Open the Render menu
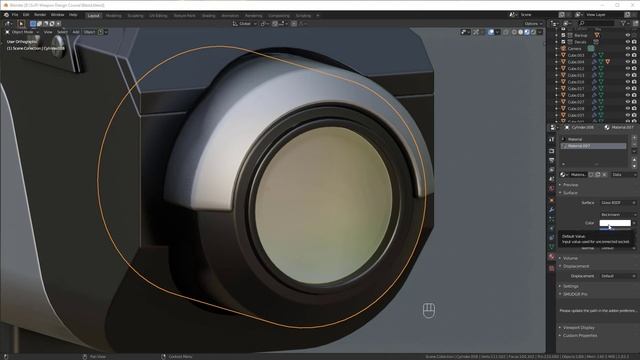This screenshot has height=360, width=640. click(40, 15)
